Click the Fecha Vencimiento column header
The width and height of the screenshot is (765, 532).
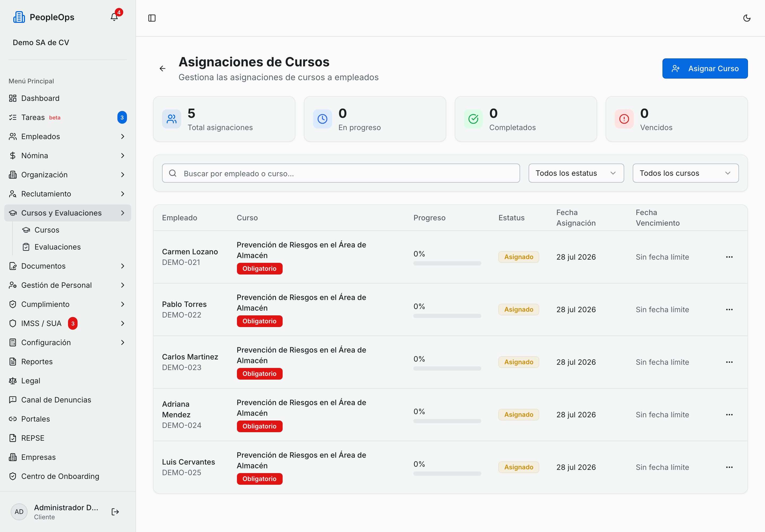click(657, 218)
